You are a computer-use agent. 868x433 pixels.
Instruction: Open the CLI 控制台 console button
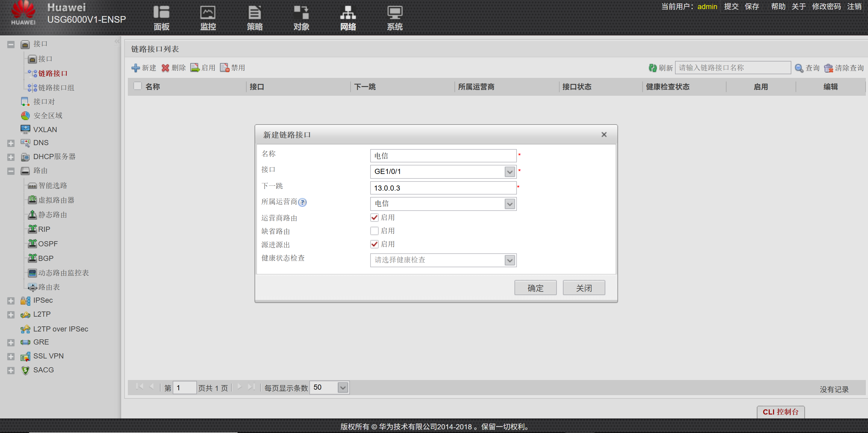point(780,412)
